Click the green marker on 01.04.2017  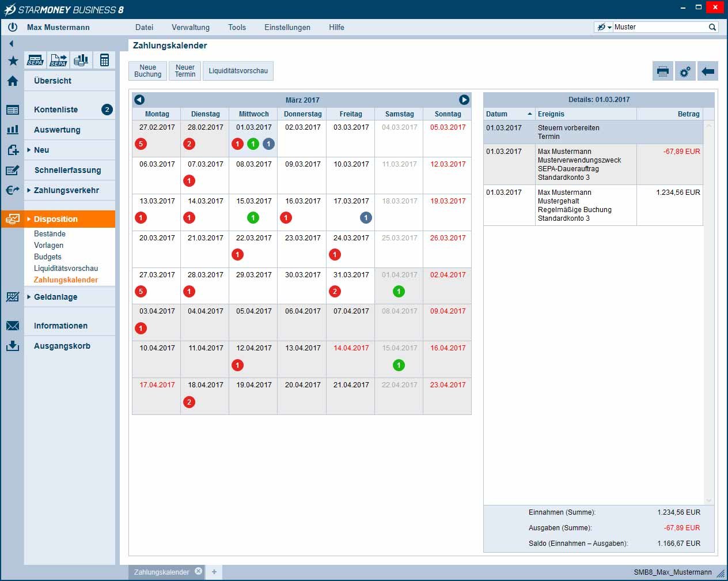click(x=399, y=292)
